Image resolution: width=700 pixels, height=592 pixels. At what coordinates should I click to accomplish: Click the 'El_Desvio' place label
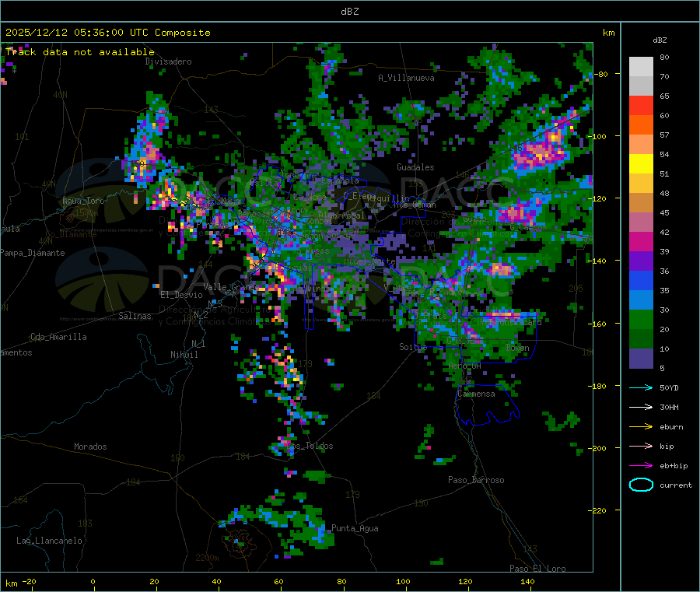(x=181, y=295)
